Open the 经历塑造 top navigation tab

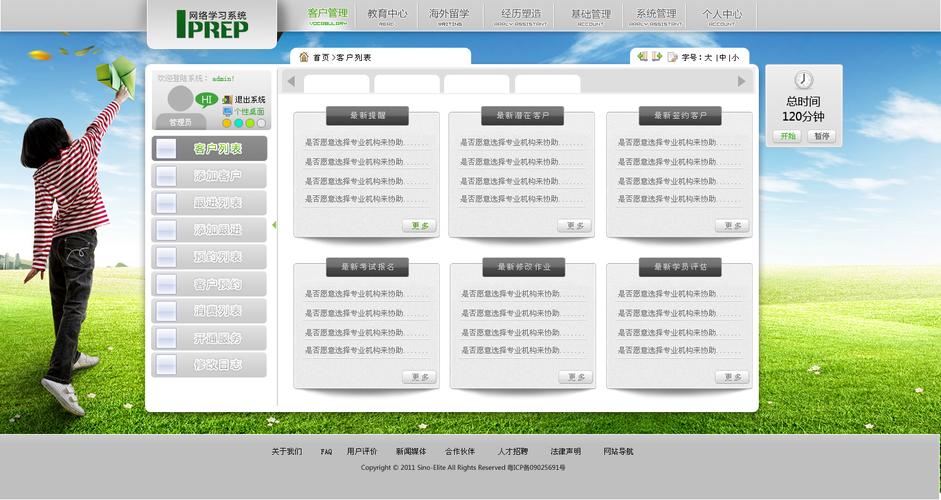click(521, 16)
